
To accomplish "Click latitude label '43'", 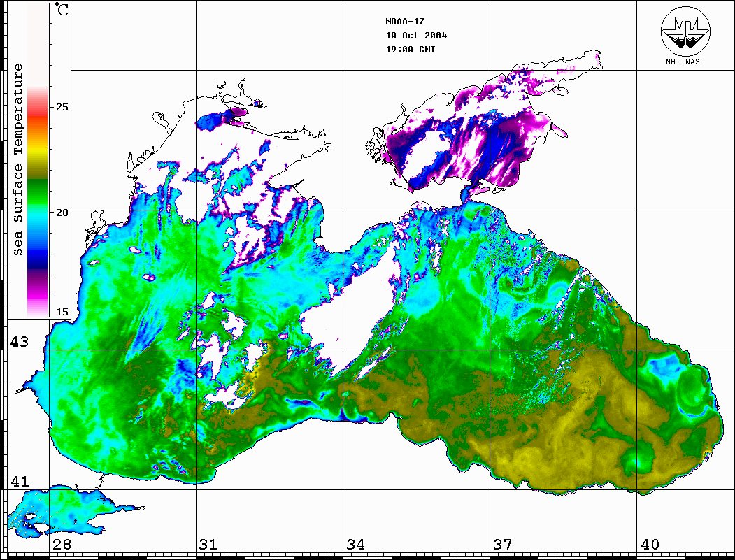I will click(20, 342).
